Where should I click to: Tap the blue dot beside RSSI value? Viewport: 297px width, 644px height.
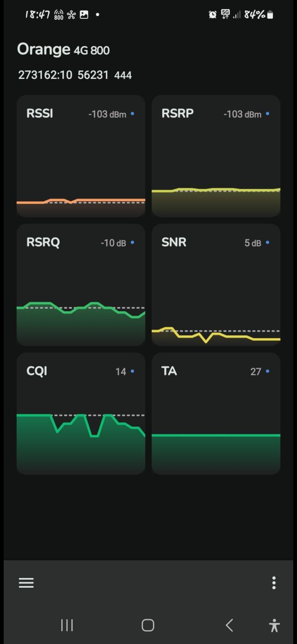[133, 114]
